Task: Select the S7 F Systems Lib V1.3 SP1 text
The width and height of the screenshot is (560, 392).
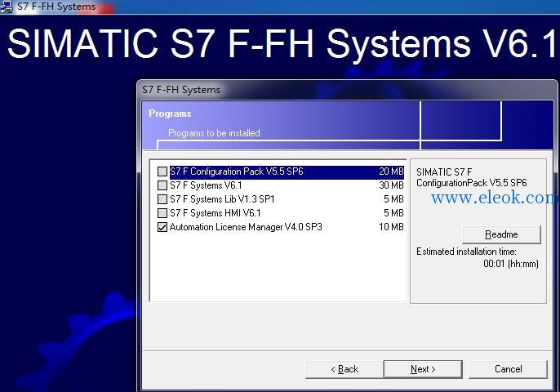Action: click(222, 199)
